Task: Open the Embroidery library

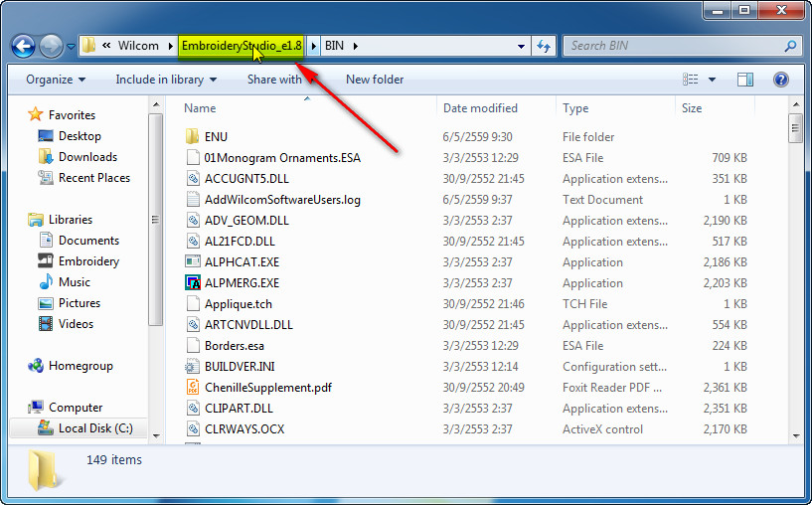Action: pyautogui.click(x=79, y=261)
